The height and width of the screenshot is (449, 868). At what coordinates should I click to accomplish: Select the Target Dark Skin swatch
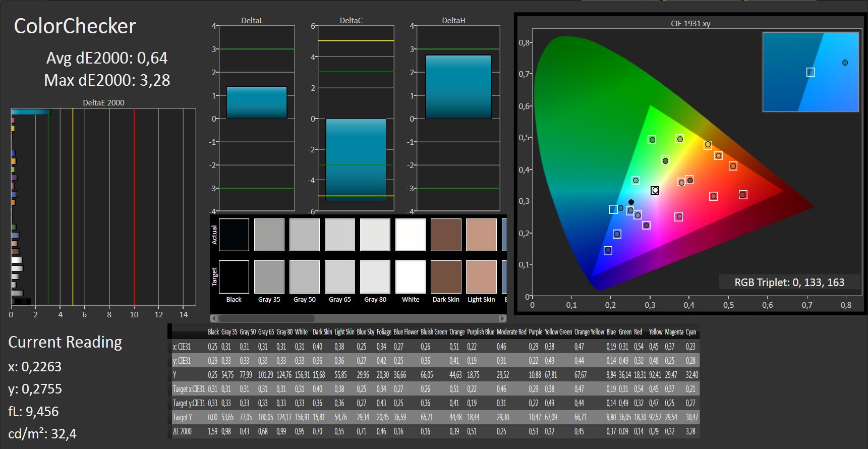point(446,276)
